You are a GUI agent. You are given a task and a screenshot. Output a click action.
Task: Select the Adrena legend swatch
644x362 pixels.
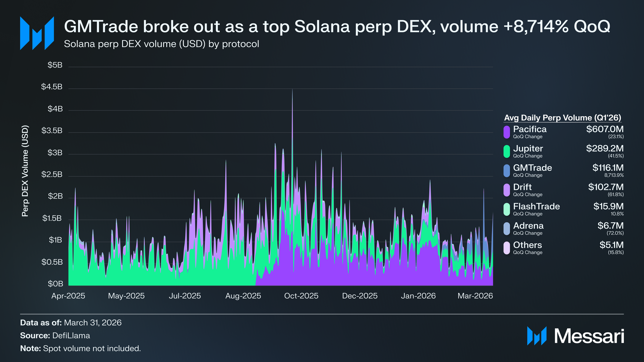point(507,229)
